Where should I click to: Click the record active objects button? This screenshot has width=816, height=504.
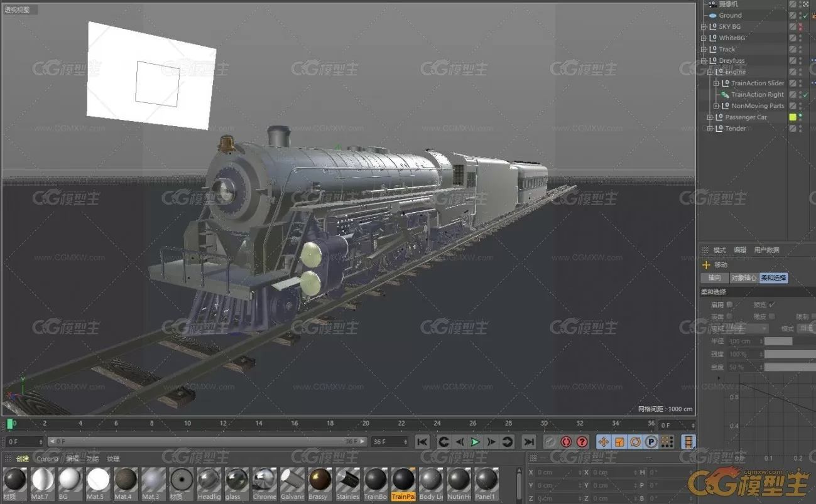point(550,442)
